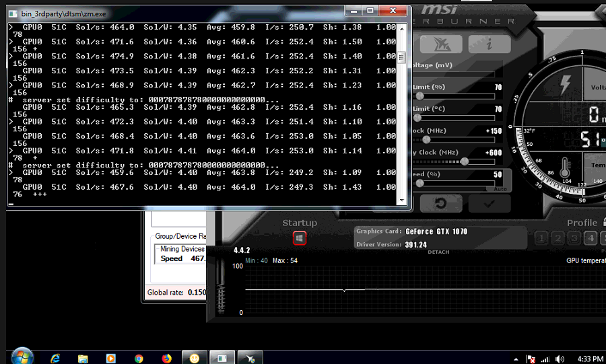Switch to the yellow round-icon taskbar app

click(195, 358)
